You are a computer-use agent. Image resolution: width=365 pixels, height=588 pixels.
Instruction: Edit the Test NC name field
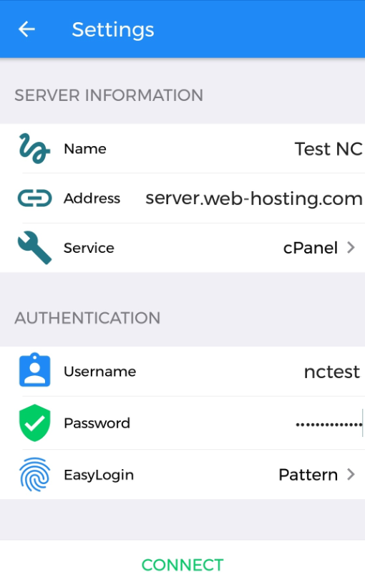328,149
